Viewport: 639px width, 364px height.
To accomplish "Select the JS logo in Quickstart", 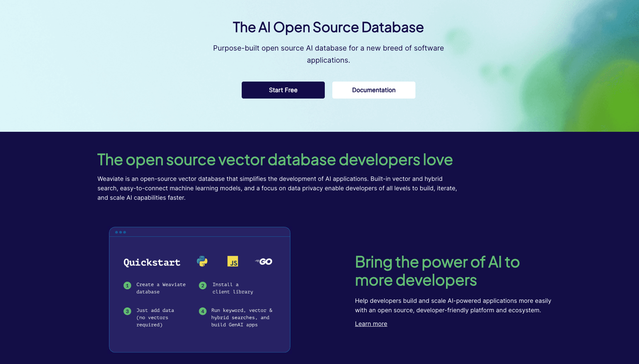I will (233, 261).
